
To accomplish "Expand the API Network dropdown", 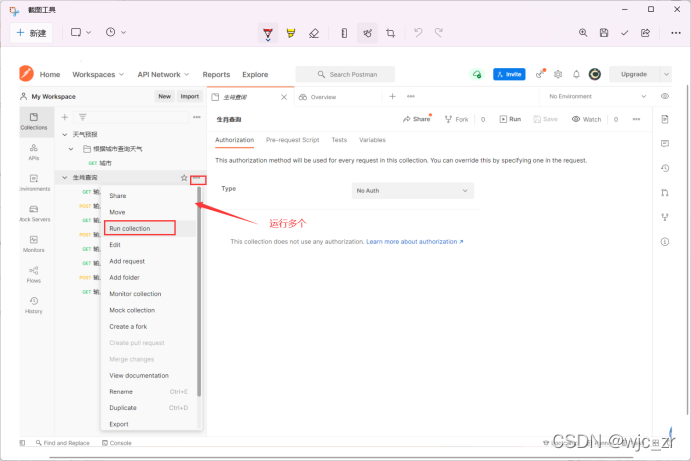I will pyautogui.click(x=163, y=74).
